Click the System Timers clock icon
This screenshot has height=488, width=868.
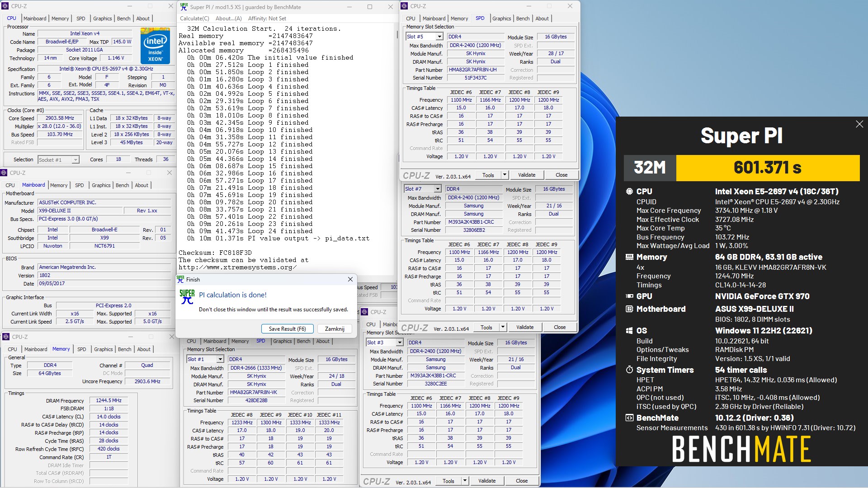click(629, 370)
